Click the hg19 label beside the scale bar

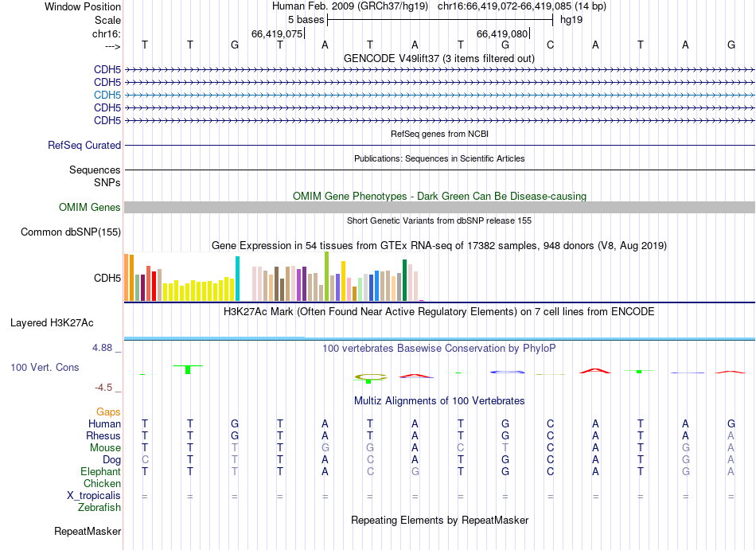point(571,20)
